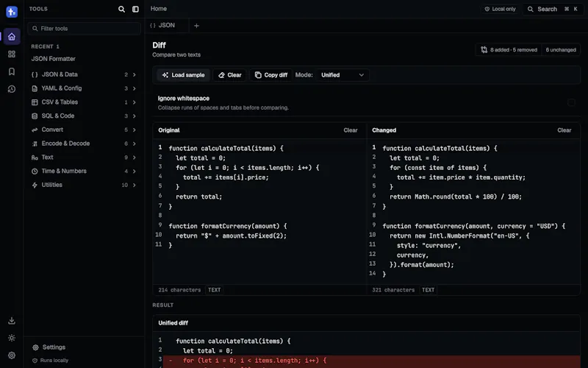Collapse sidebar with the panel icon
588x368 pixels.
point(135,9)
